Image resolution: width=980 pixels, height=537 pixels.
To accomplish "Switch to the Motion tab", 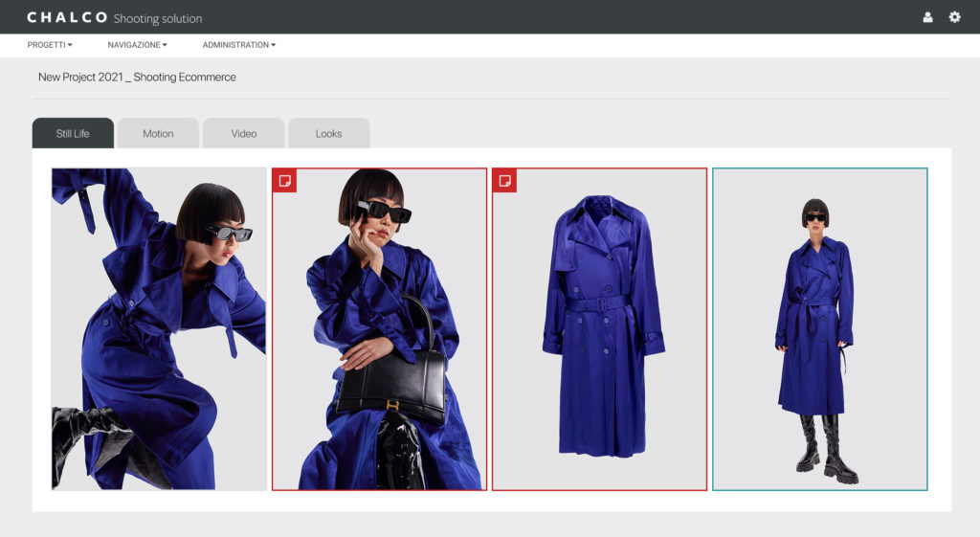I will pos(158,133).
